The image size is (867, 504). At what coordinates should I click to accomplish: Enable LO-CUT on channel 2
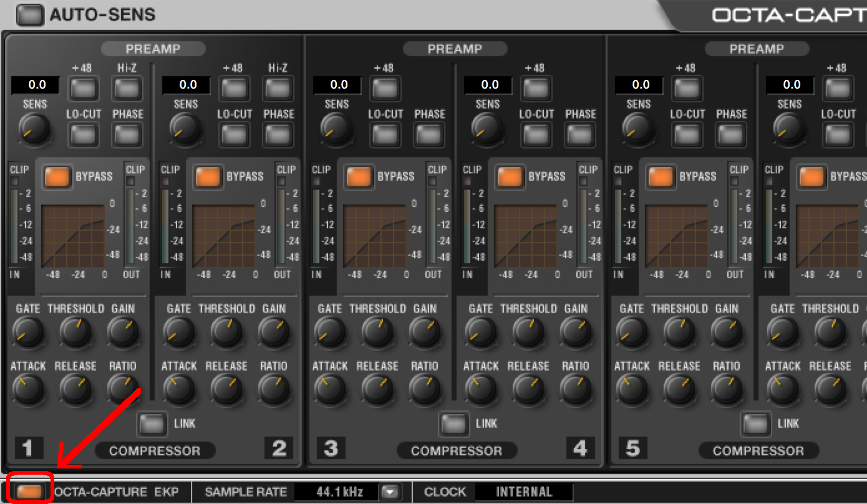(234, 134)
